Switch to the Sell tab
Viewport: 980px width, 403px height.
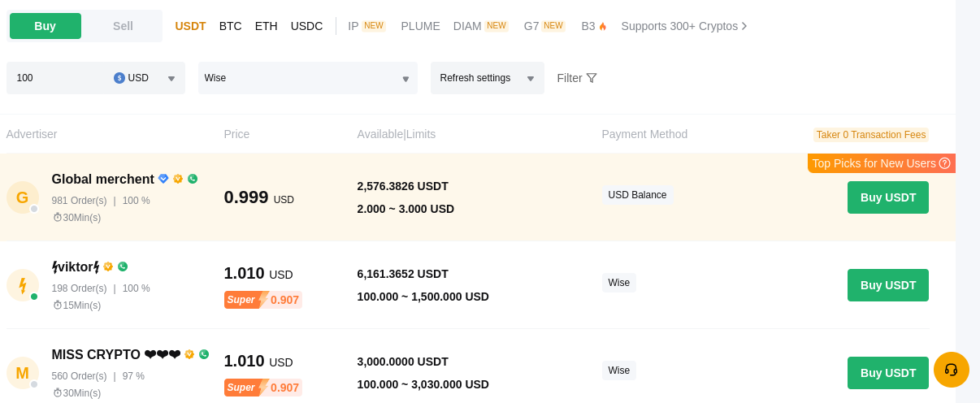click(x=123, y=26)
